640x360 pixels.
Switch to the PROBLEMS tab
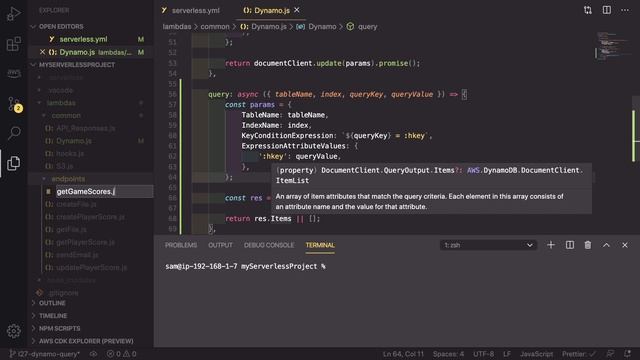[x=181, y=245]
